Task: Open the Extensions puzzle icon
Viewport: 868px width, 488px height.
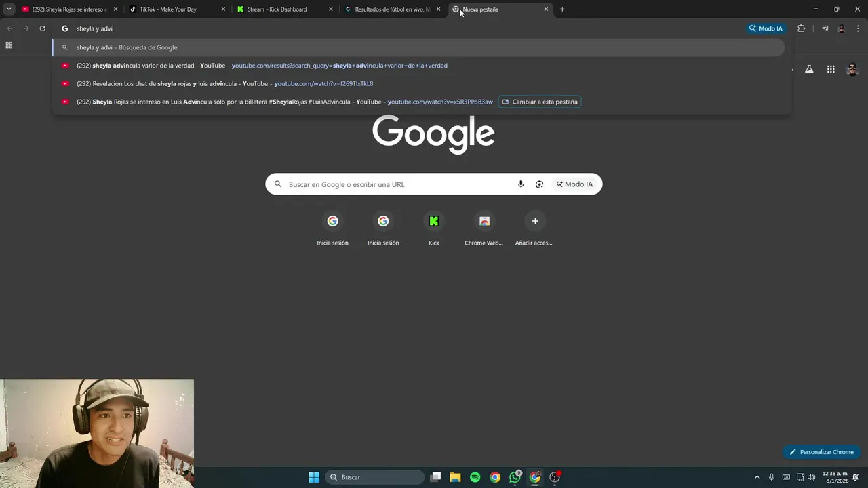Action: (802, 28)
